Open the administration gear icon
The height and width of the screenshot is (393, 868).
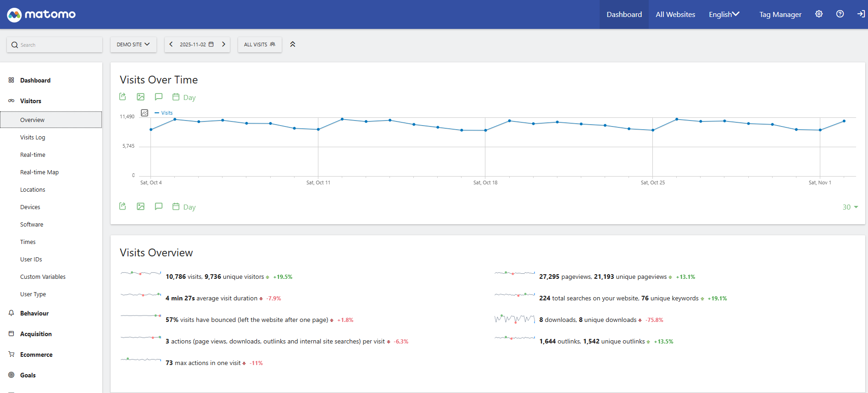point(819,14)
